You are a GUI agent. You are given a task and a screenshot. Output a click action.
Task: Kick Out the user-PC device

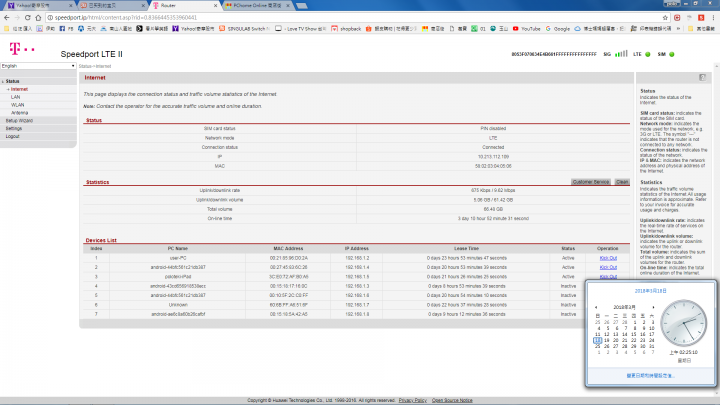[x=608, y=258]
